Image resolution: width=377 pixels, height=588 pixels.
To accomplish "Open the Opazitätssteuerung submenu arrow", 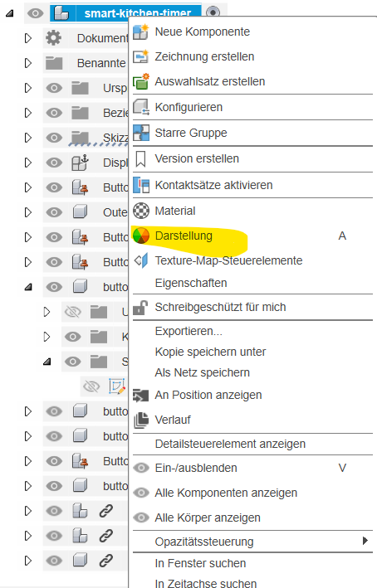I will (x=365, y=541).
